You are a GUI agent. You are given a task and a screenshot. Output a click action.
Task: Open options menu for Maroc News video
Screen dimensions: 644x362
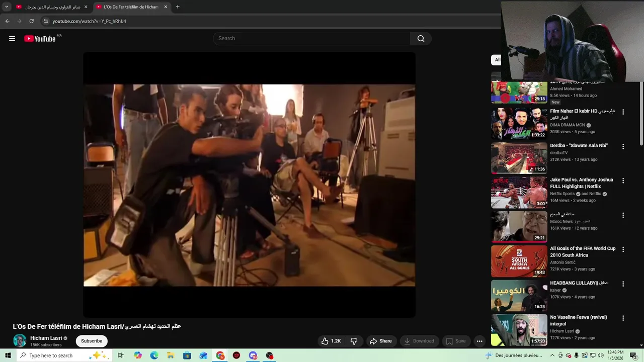(623, 215)
